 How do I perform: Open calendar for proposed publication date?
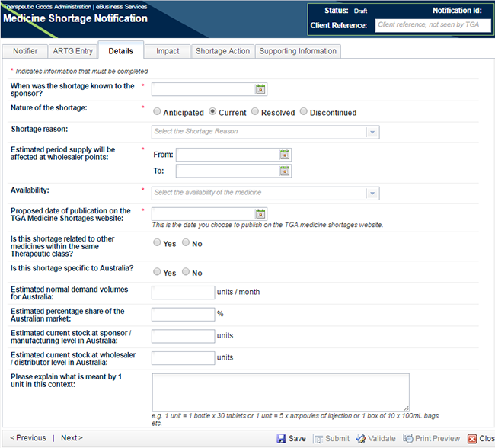pos(260,214)
